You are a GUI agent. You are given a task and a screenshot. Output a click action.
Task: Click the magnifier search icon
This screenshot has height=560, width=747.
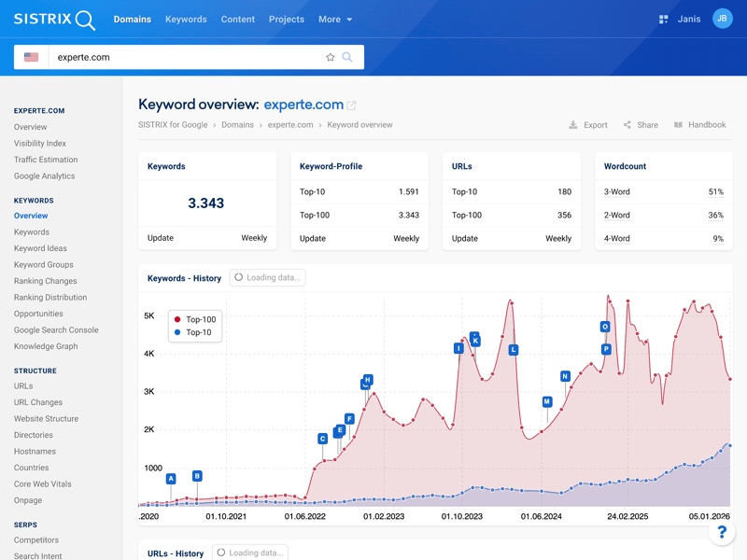pyautogui.click(x=347, y=57)
